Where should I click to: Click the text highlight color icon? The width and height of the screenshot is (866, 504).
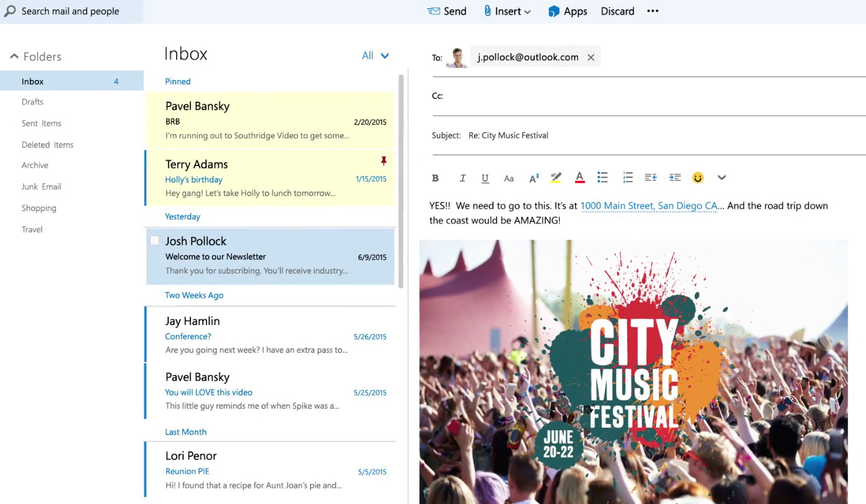coord(556,178)
